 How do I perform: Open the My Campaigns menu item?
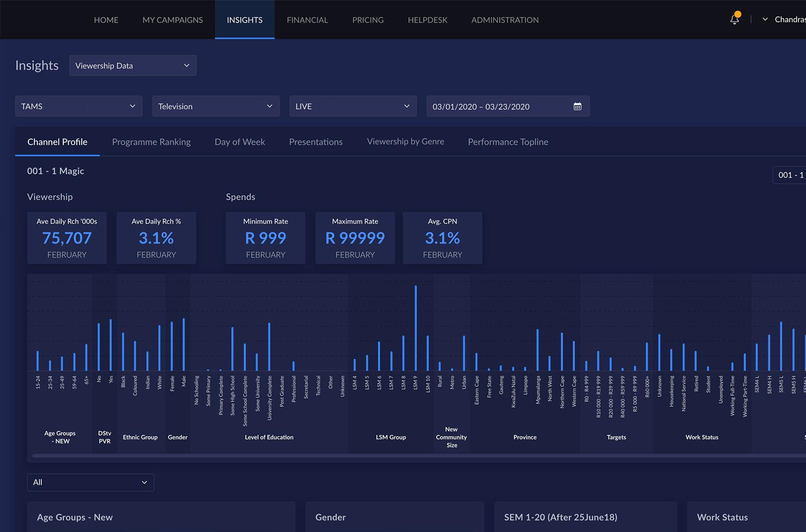click(172, 19)
